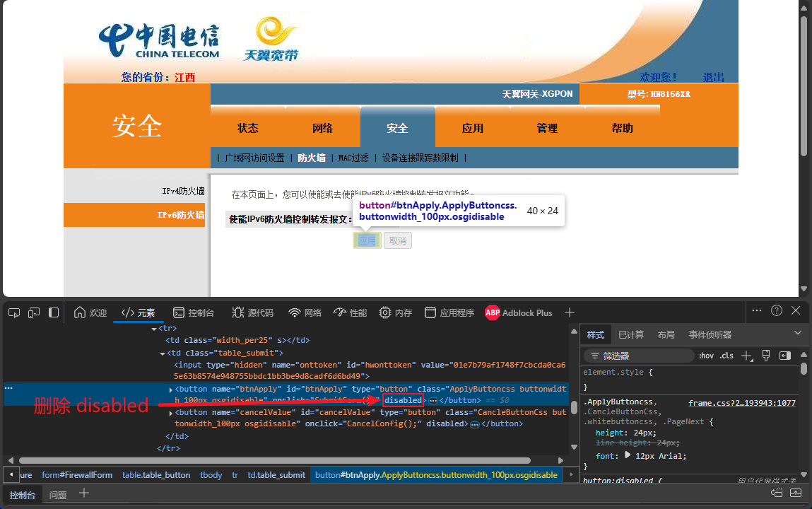Image resolution: width=812 pixels, height=509 pixels.
Task: Open the devtools help icon
Action: pyautogui.click(x=777, y=310)
